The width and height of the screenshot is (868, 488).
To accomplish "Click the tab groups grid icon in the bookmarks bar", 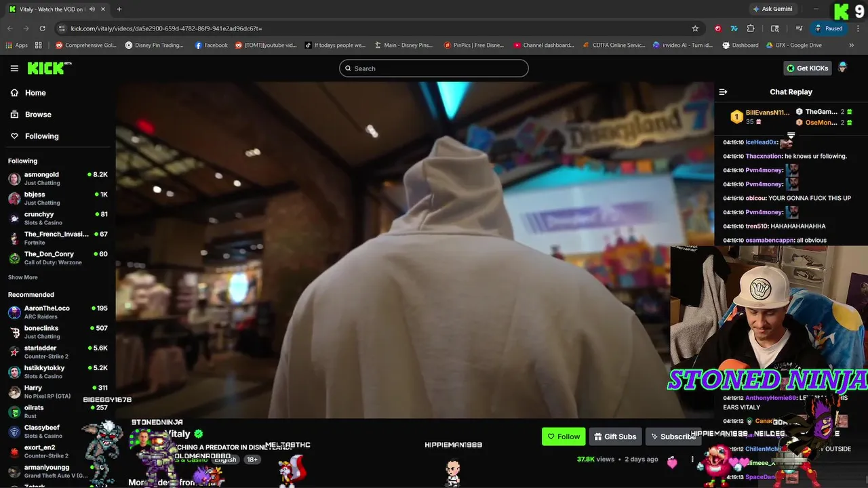I will 39,45.
